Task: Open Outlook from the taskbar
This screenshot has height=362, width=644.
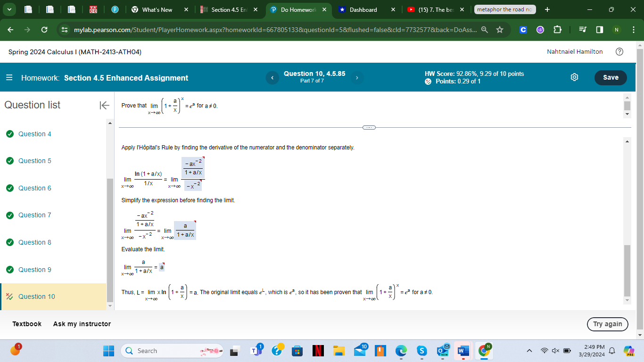Action: click(442, 351)
